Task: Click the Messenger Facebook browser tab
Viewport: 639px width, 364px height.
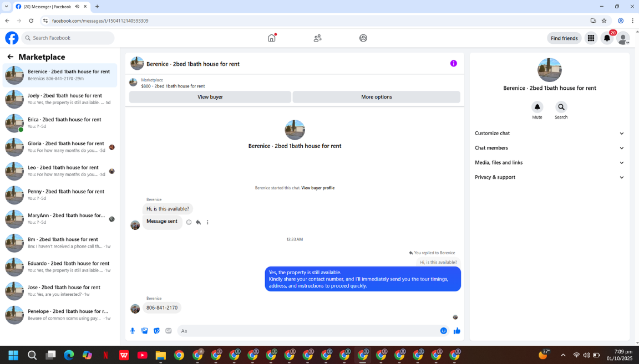Action: tap(52, 7)
